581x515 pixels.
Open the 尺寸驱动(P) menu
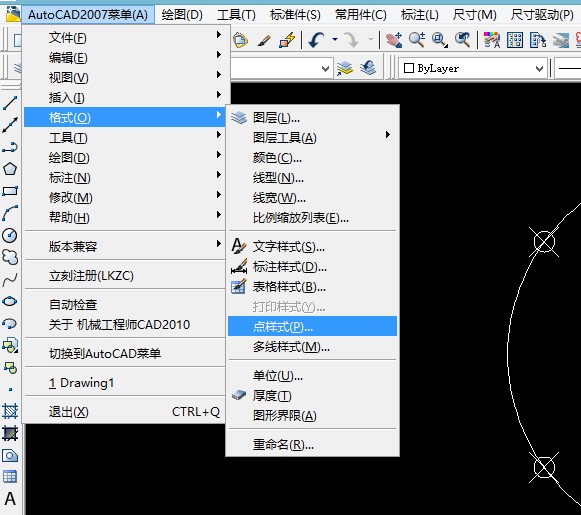(x=542, y=15)
